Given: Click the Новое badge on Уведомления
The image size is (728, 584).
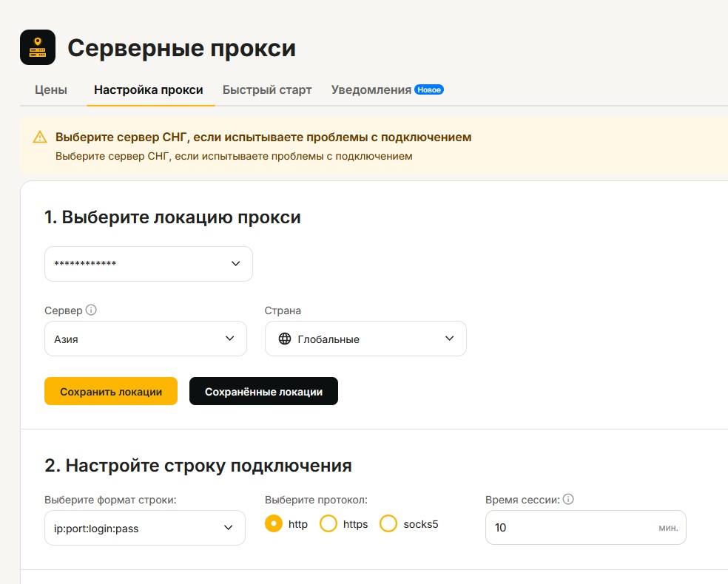Looking at the screenshot, I should 429,89.
